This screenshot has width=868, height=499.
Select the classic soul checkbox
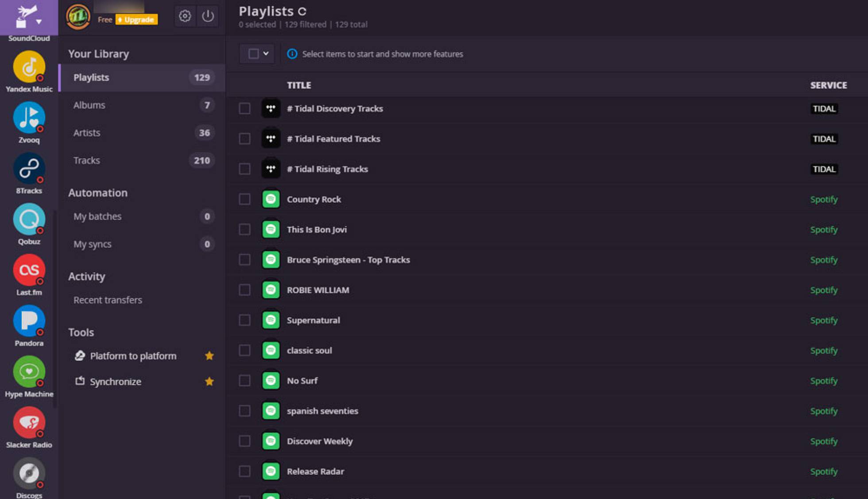(244, 351)
